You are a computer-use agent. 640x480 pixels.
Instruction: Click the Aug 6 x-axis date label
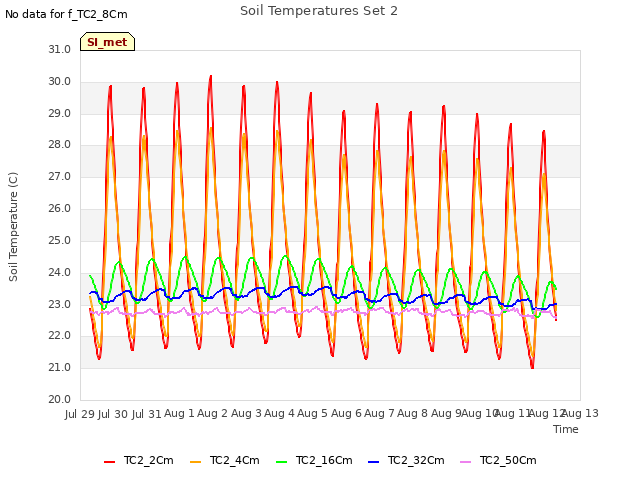pos(346,414)
